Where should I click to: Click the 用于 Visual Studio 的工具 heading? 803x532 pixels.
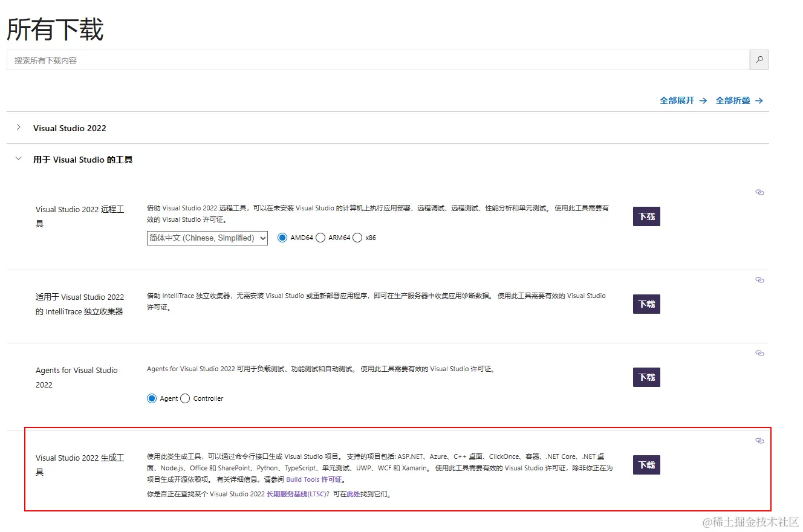point(83,160)
